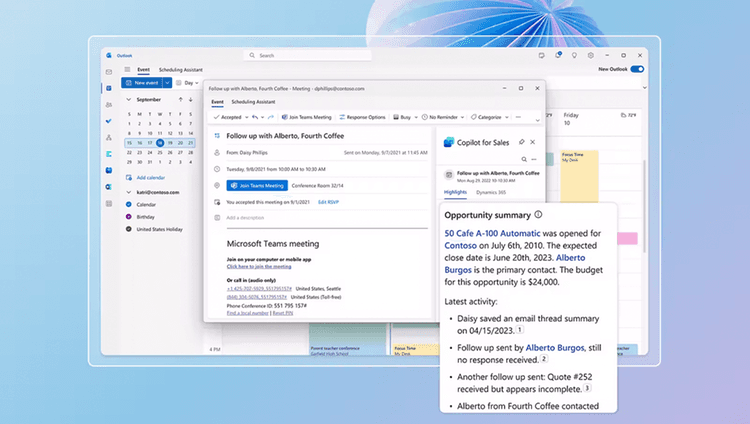This screenshot has height=424, width=750.
Task: Pin the Copilot for Sales pane
Action: click(520, 143)
